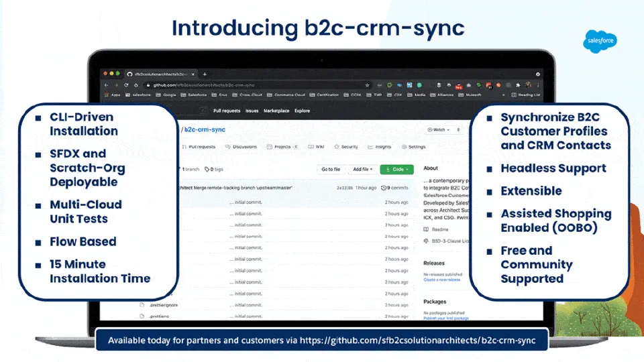The height and width of the screenshot is (362, 644).
Task: View the 0 tags link
Action: 214,170
